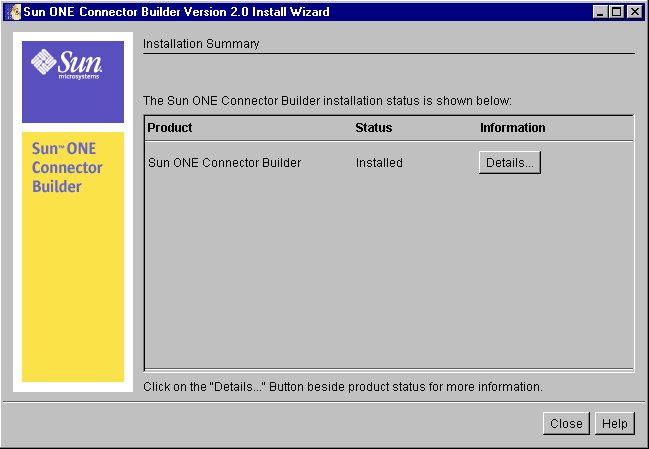This screenshot has height=449, width=649.
Task: Click the wizard icon in title bar
Action: coord(12,12)
